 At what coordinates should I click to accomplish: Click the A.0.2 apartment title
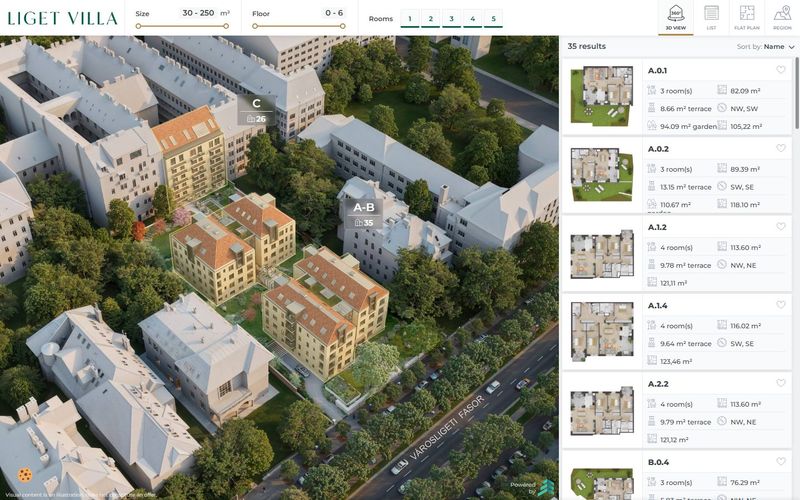tap(658, 149)
